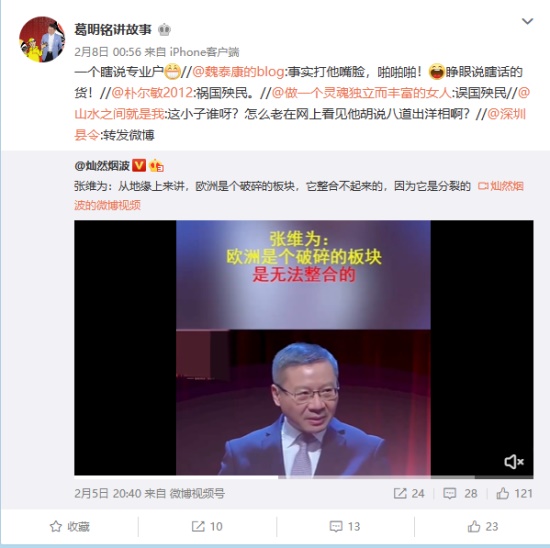Screen dimensions: 550x548
Task: Click the video progress bar
Action: pos(304,477)
